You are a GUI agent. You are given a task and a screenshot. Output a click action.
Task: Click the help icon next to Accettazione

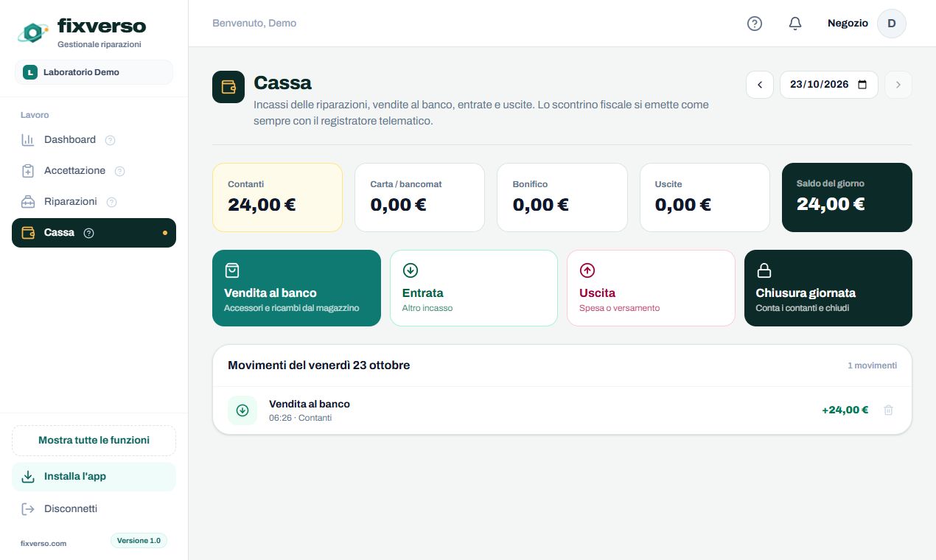(x=120, y=171)
